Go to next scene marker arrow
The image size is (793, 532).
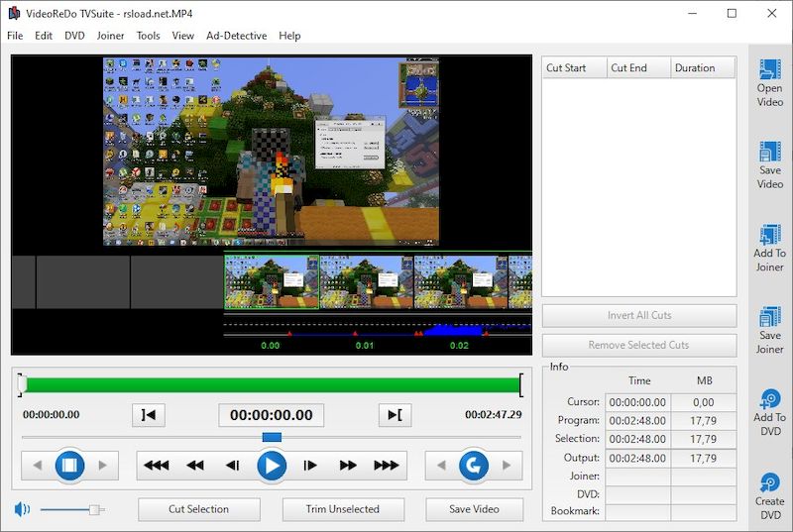click(103, 466)
